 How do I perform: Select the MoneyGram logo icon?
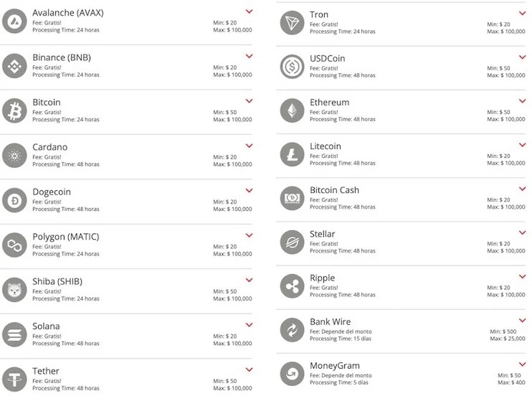(292, 374)
